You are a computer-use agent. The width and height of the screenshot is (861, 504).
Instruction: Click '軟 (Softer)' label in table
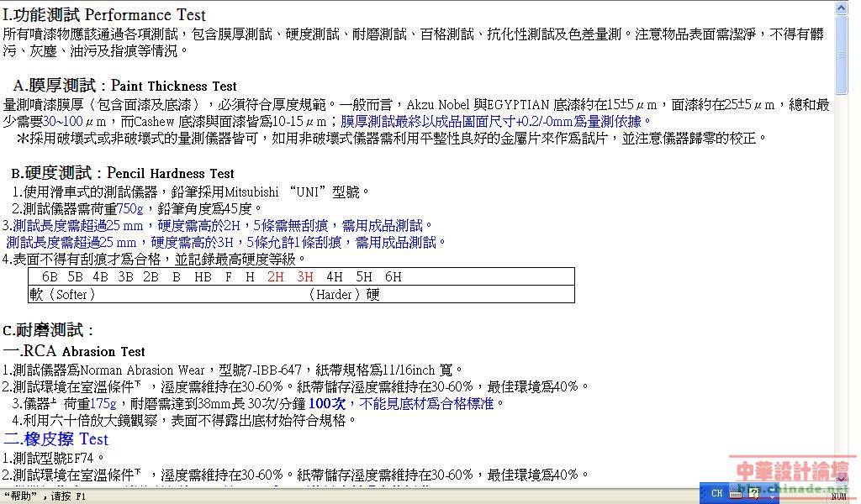pyautogui.click(x=62, y=295)
